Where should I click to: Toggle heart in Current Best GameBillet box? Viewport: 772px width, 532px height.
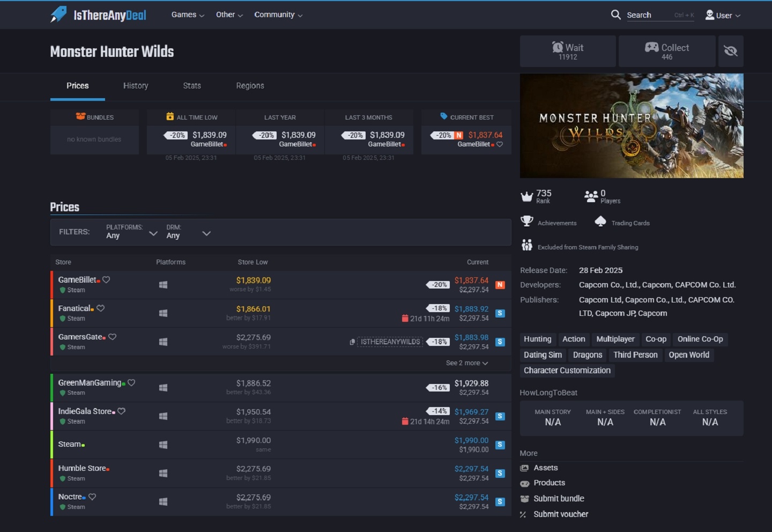(x=500, y=144)
